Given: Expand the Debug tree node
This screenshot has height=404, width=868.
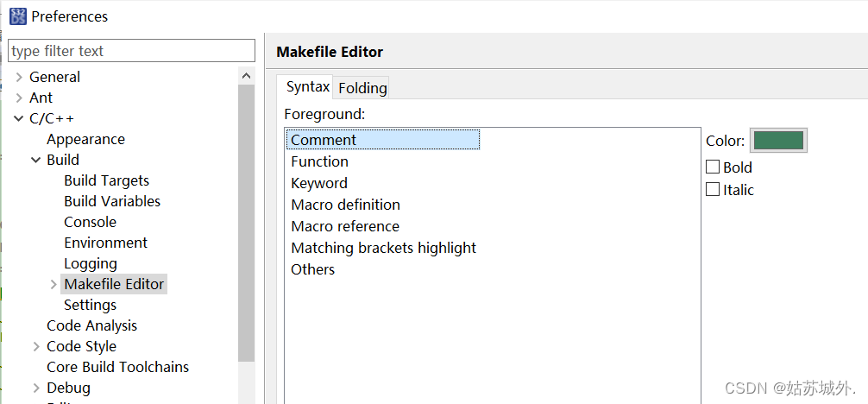Looking at the screenshot, I should click(x=36, y=388).
